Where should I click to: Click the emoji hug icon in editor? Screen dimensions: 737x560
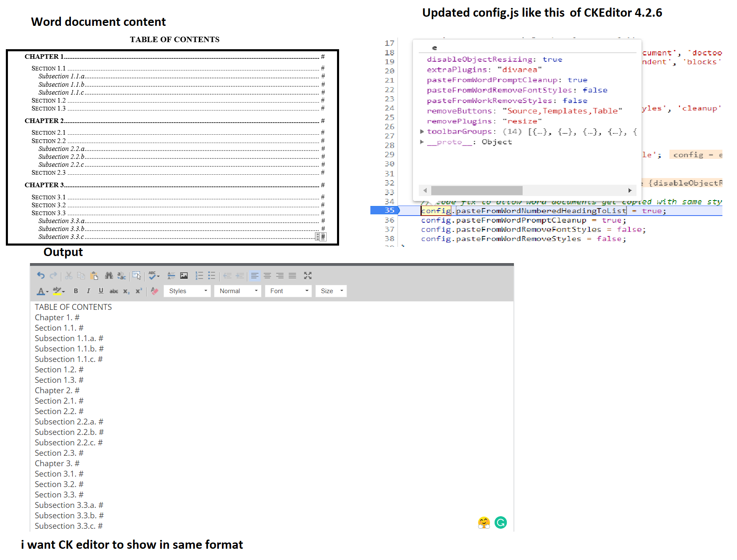[484, 522]
